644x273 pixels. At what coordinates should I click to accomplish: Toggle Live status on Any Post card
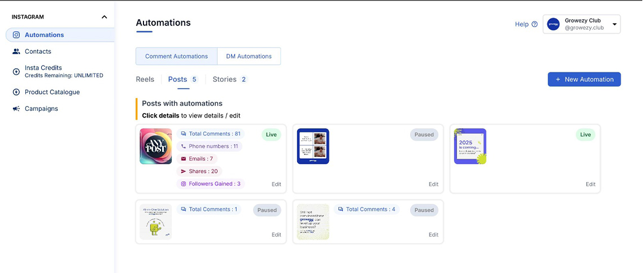[x=271, y=135]
